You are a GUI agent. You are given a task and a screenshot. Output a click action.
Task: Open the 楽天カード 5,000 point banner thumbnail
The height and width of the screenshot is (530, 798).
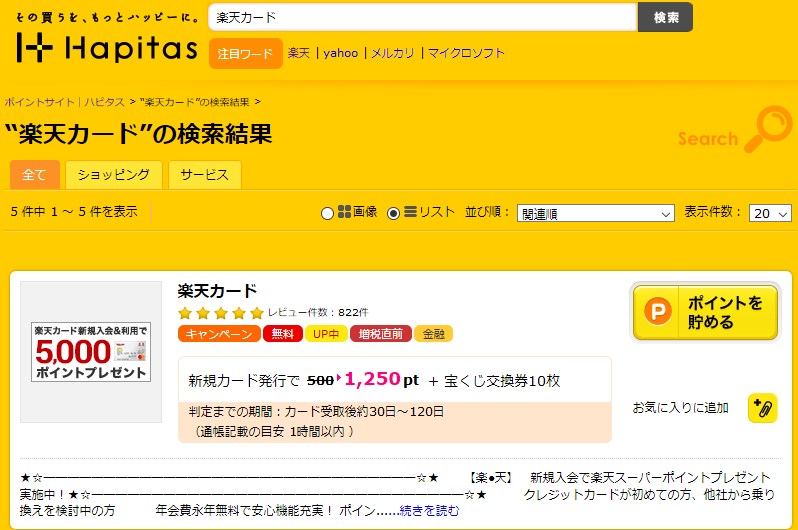coord(91,351)
